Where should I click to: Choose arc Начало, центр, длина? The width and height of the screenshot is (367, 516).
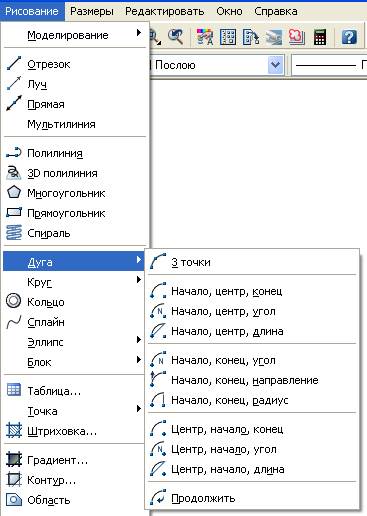coord(252,331)
